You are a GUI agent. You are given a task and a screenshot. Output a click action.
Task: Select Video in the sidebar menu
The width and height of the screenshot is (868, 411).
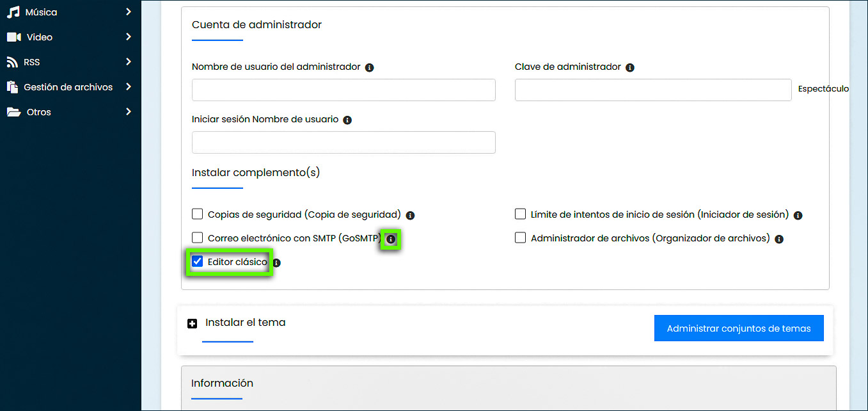pos(38,36)
